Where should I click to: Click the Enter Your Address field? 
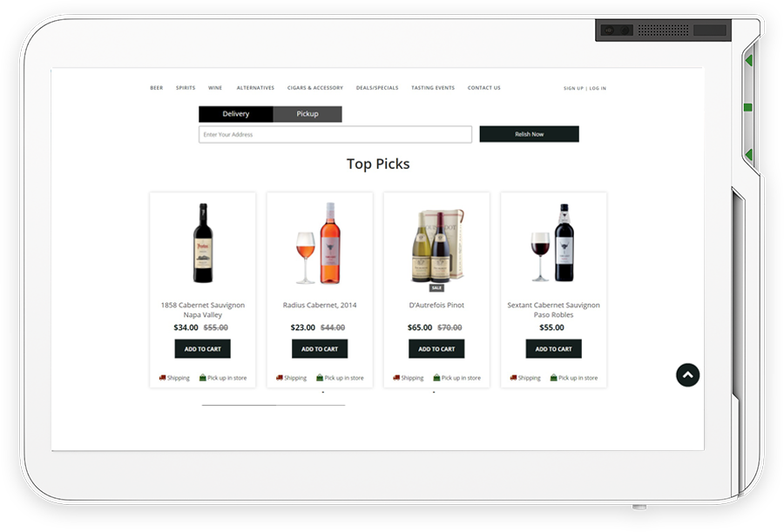335,134
